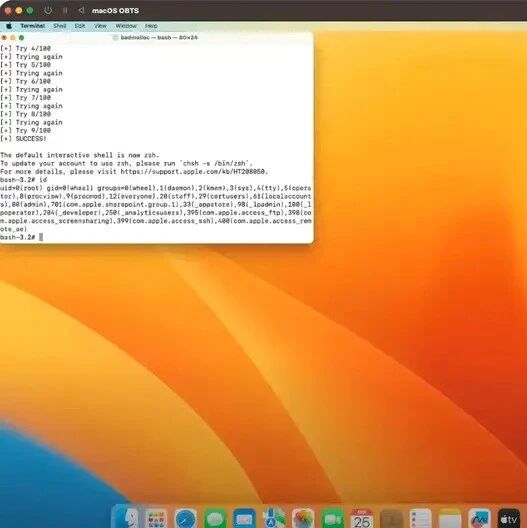Click the '[+] Try 9/100' output line

click(x=26, y=131)
